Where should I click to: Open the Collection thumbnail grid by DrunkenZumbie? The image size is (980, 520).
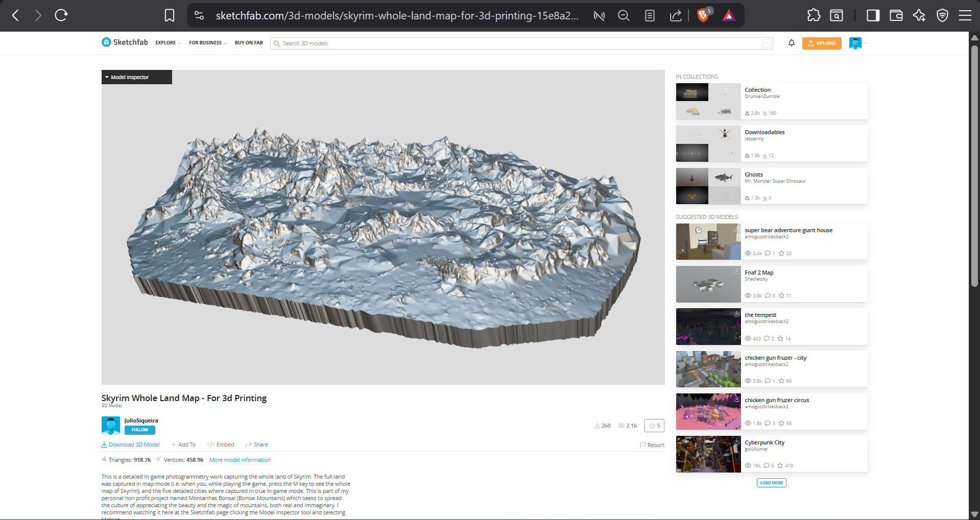point(708,101)
